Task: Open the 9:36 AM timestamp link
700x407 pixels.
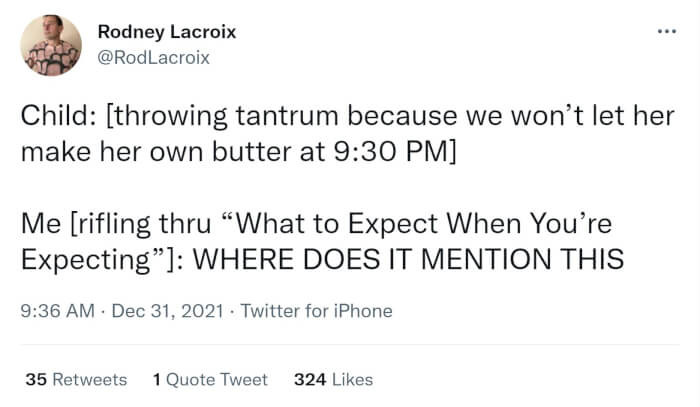Action: (56, 311)
